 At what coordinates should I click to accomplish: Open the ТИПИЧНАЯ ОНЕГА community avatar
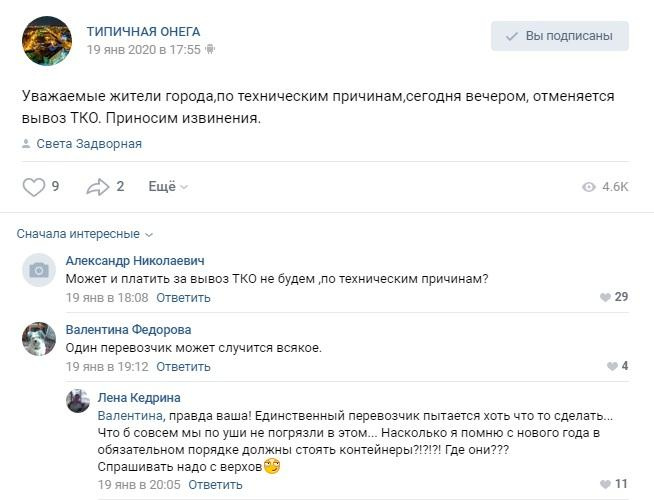click(x=47, y=41)
